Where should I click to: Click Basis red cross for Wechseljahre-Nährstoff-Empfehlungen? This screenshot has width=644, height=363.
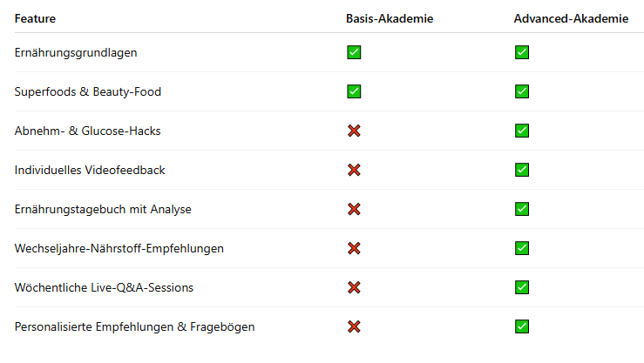pyautogui.click(x=354, y=248)
